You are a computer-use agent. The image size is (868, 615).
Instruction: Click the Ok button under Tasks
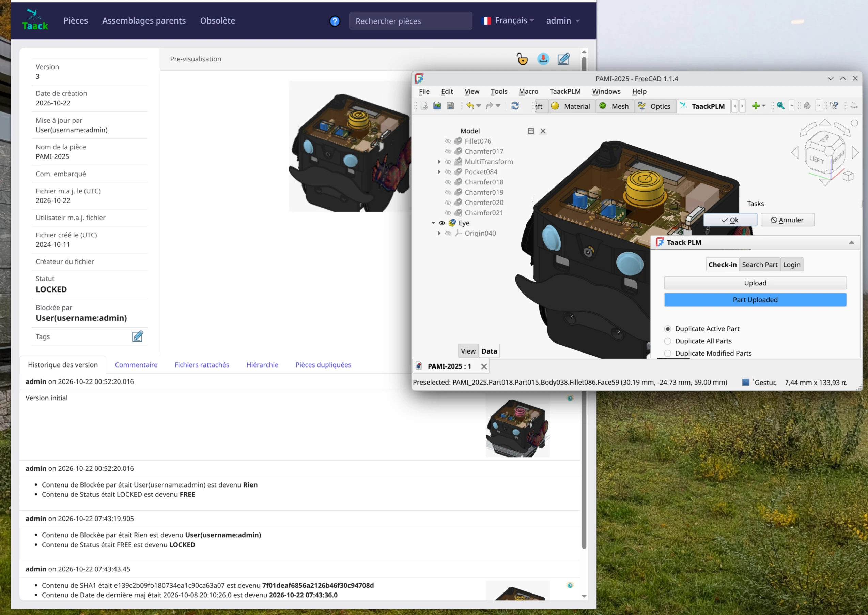click(x=730, y=220)
